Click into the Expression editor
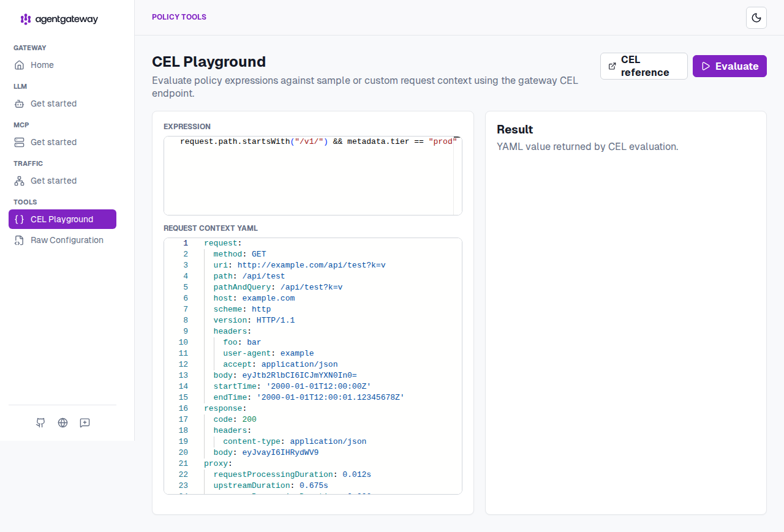Screen dimensions: 784x532 tap(312, 176)
